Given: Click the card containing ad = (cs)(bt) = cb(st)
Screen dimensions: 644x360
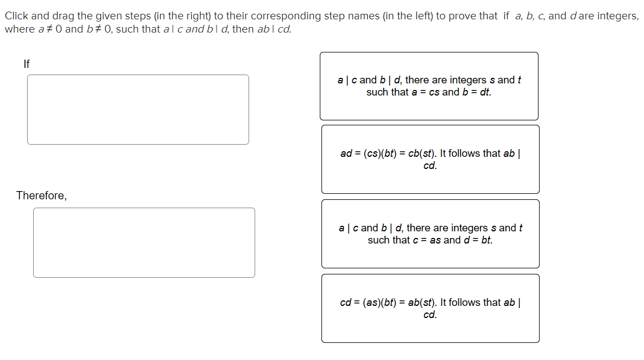Looking at the screenshot, I should coord(430,159).
